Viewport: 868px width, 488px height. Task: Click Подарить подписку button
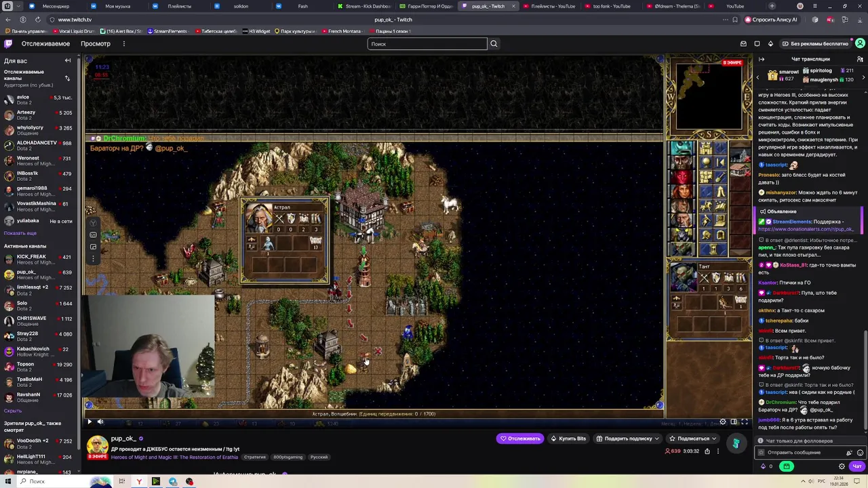click(628, 439)
